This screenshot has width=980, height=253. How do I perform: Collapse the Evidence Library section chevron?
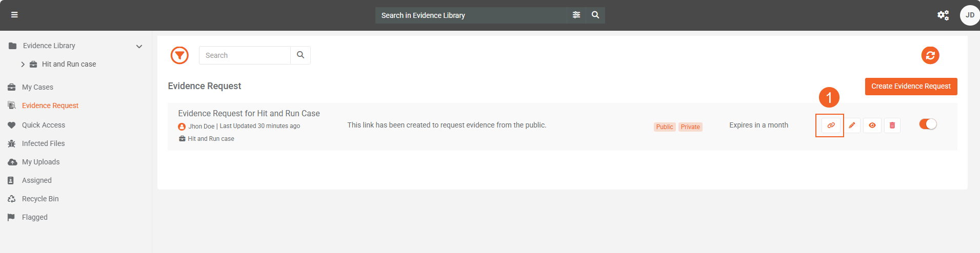(x=139, y=46)
